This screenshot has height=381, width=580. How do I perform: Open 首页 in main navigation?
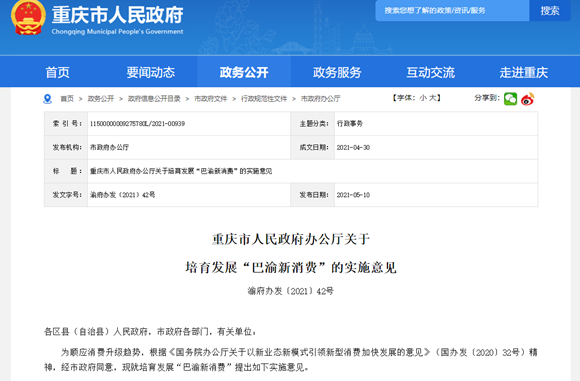[x=57, y=72]
